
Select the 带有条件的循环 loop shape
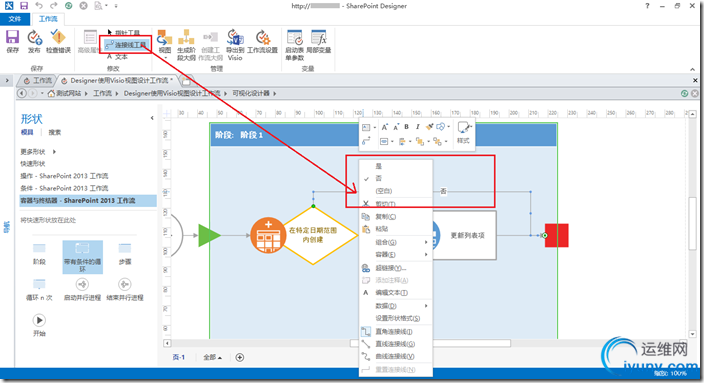(x=83, y=257)
